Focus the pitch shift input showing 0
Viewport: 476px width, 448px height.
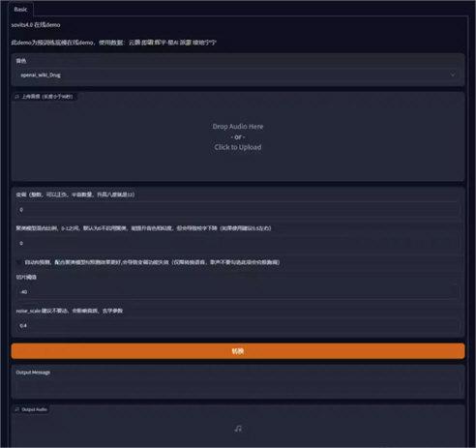tap(238, 210)
